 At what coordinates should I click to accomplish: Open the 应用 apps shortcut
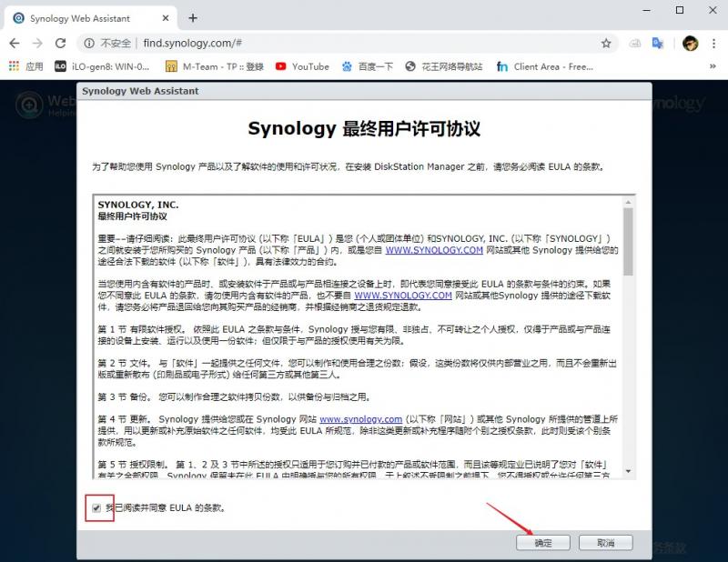click(26, 66)
